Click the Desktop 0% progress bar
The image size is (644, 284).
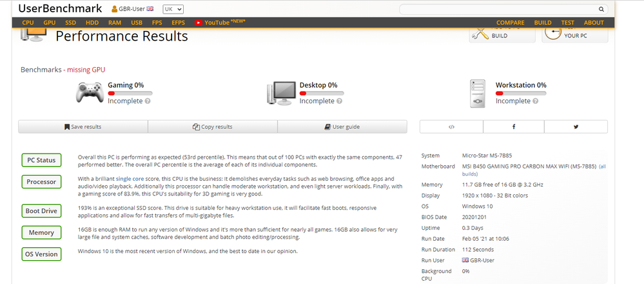322,94
